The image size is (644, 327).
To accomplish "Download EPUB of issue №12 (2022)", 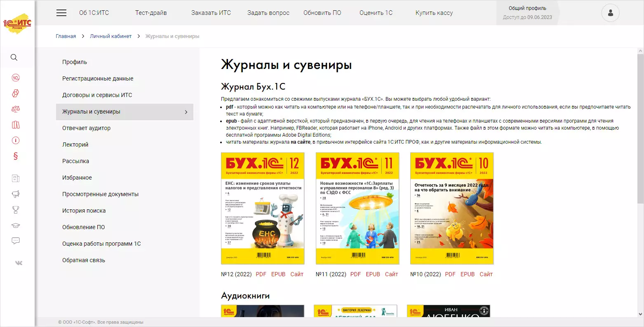I will coord(278,274).
